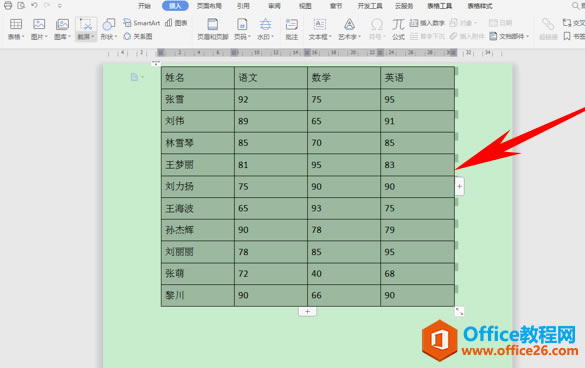Click the table resize handle at bottom corner
The image size is (585, 368).
[459, 311]
